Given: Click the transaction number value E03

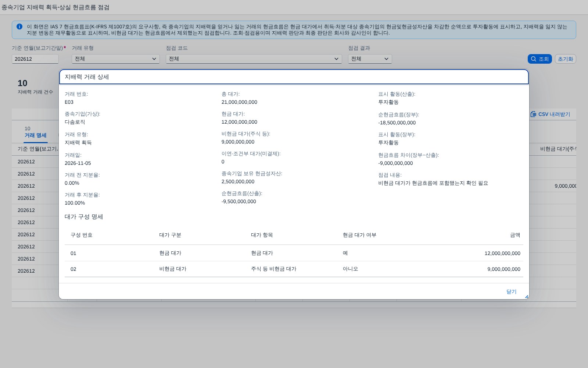Looking at the screenshot, I should tap(69, 102).
